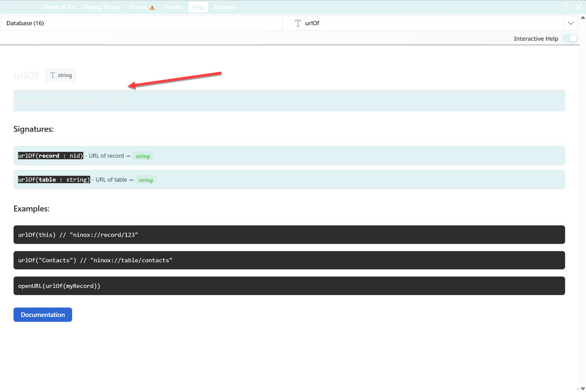
Task: Click the scrollbar down arrow
Action: pyautogui.click(x=583, y=389)
